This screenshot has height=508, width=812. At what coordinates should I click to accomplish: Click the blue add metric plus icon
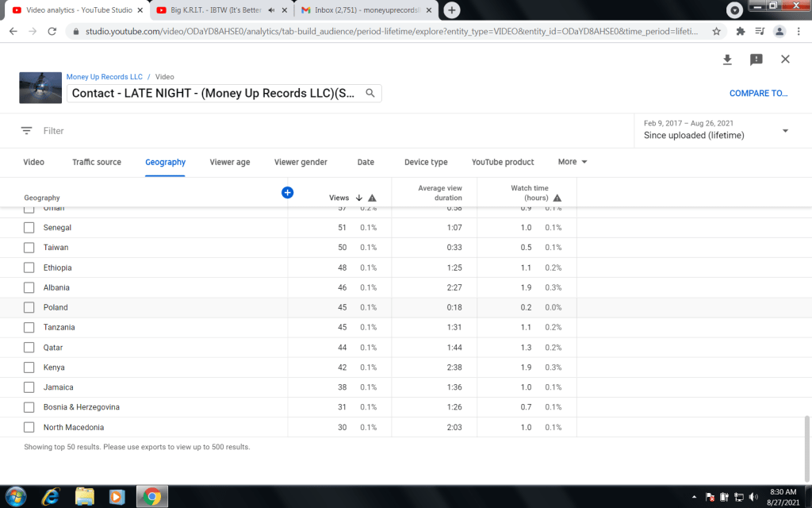287,192
